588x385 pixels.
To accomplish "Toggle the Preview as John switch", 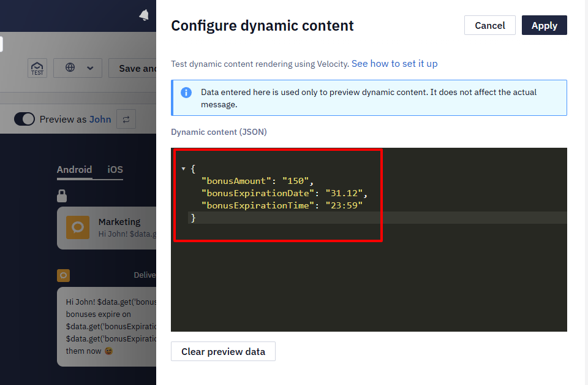I will click(24, 120).
